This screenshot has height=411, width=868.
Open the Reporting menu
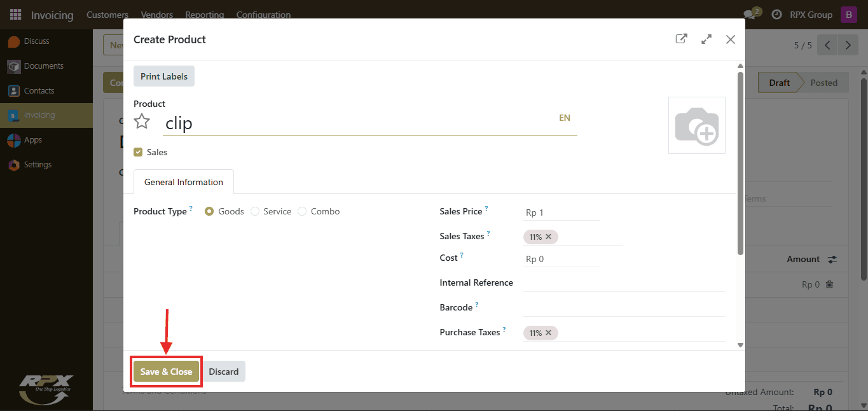[x=205, y=15]
